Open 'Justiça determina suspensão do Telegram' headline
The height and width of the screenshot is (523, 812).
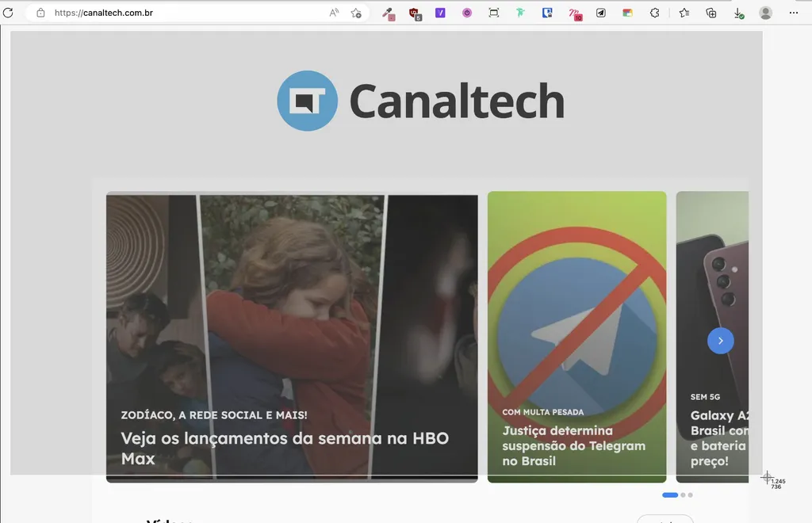click(574, 445)
